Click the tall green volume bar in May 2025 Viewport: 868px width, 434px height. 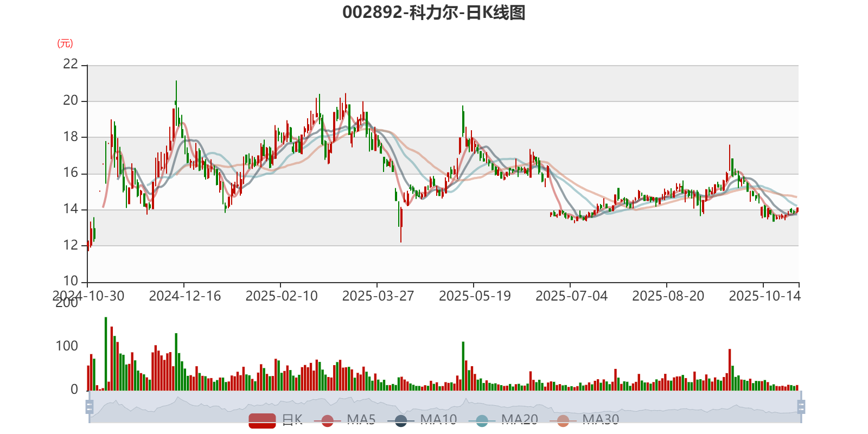463,366
